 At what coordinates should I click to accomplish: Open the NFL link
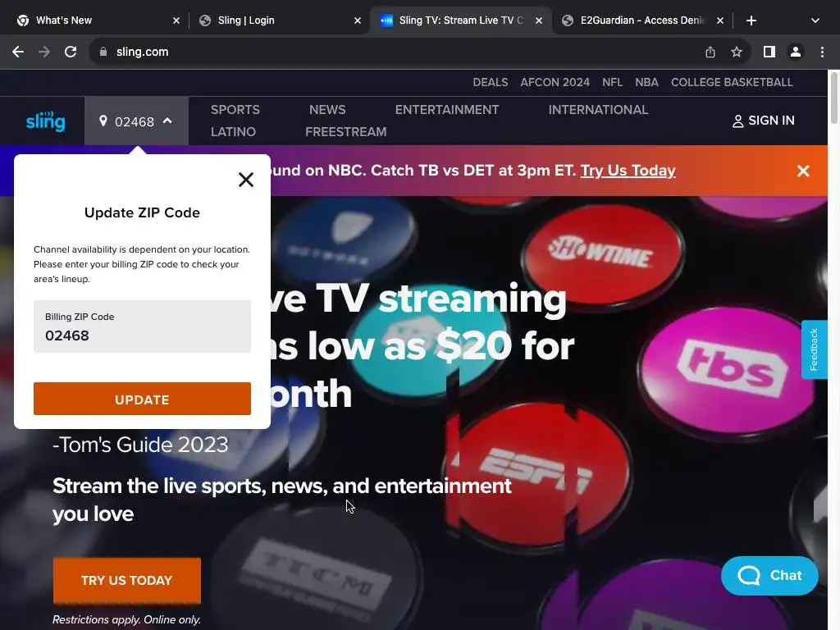[612, 83]
